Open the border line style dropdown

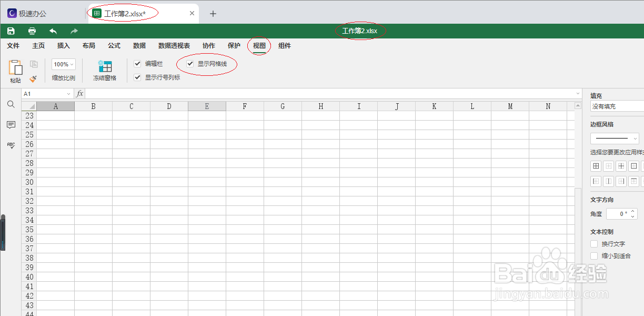point(615,139)
